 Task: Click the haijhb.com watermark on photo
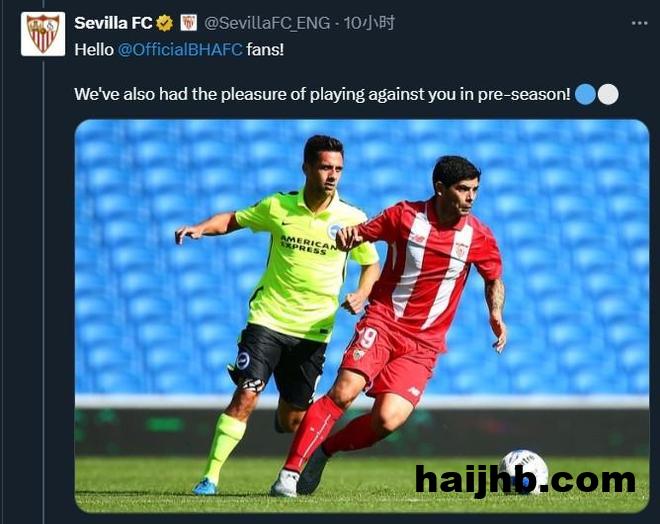(525, 480)
